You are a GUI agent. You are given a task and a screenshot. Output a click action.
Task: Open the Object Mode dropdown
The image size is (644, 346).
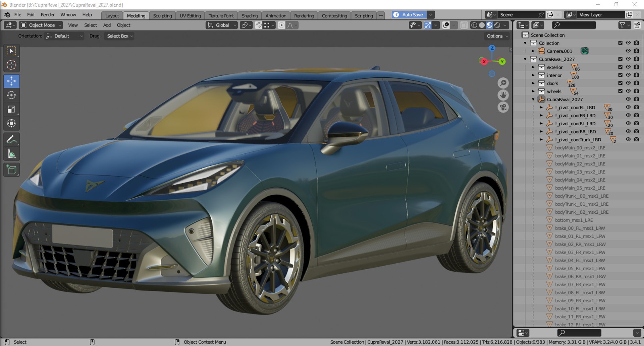41,25
